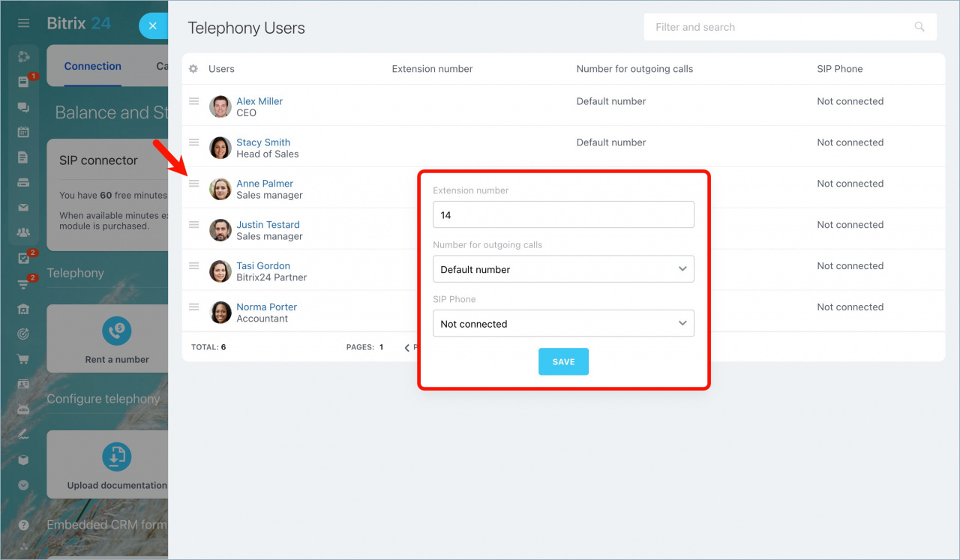Click the magnifier icon in the search bar
This screenshot has height=560, width=960.
[x=919, y=26]
